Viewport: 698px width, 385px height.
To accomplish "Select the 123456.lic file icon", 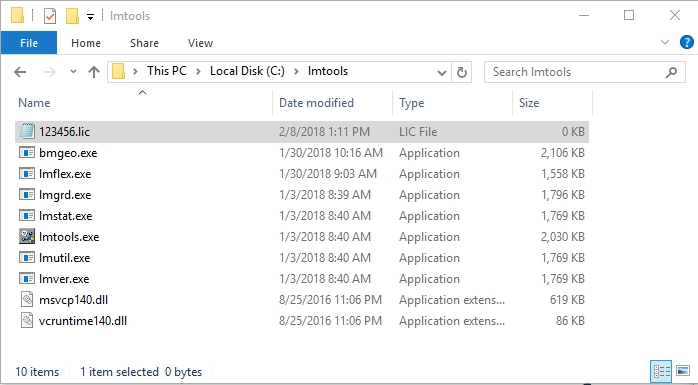I will 27,131.
